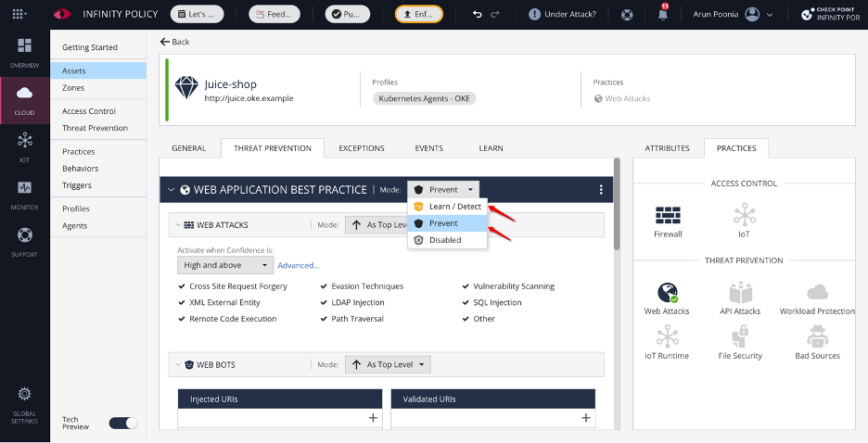Collapse the Web Attacks subsection
Image resolution: width=868 pixels, height=443 pixels.
point(178,225)
